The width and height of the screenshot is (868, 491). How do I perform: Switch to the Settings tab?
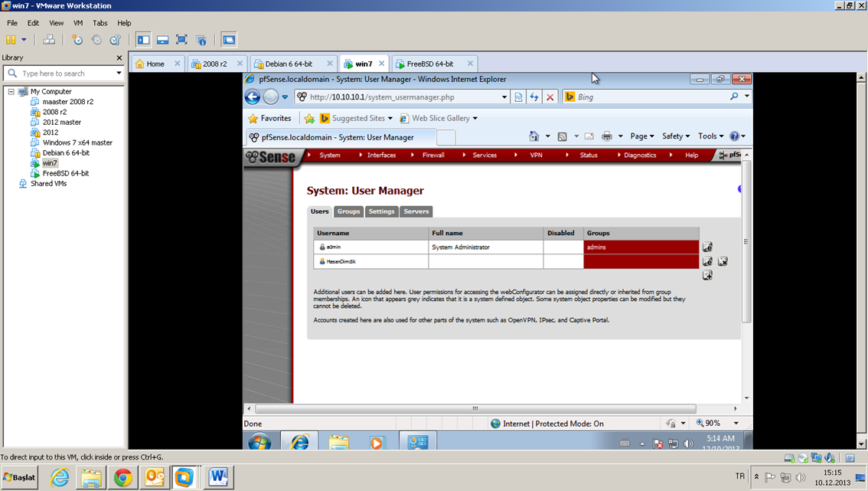coord(381,211)
